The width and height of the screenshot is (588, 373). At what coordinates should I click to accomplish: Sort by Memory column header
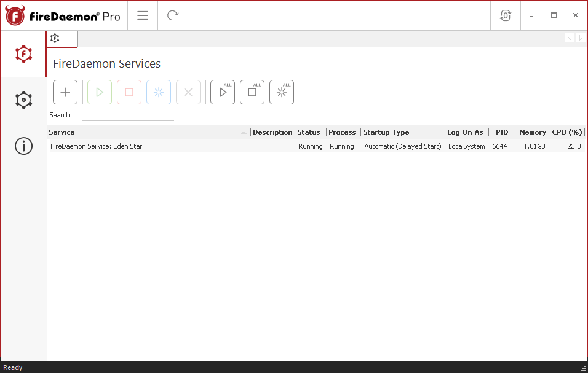(530, 132)
